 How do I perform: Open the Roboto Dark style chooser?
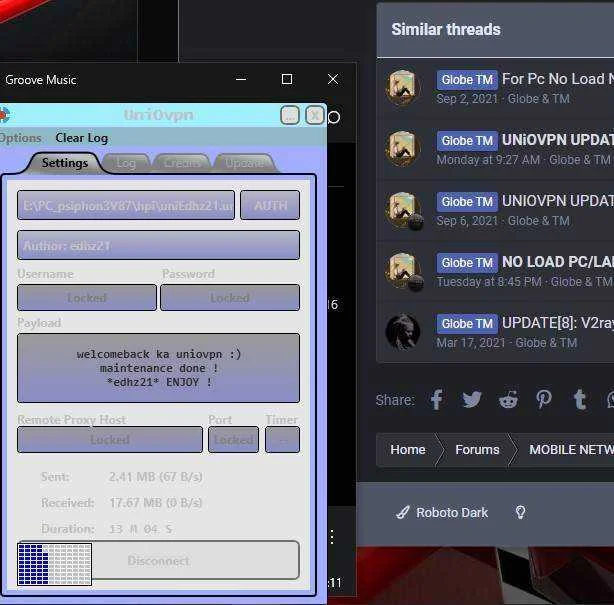(452, 513)
